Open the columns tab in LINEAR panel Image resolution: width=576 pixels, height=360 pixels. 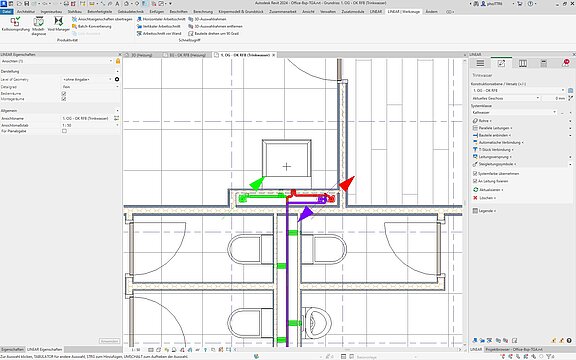523,63
